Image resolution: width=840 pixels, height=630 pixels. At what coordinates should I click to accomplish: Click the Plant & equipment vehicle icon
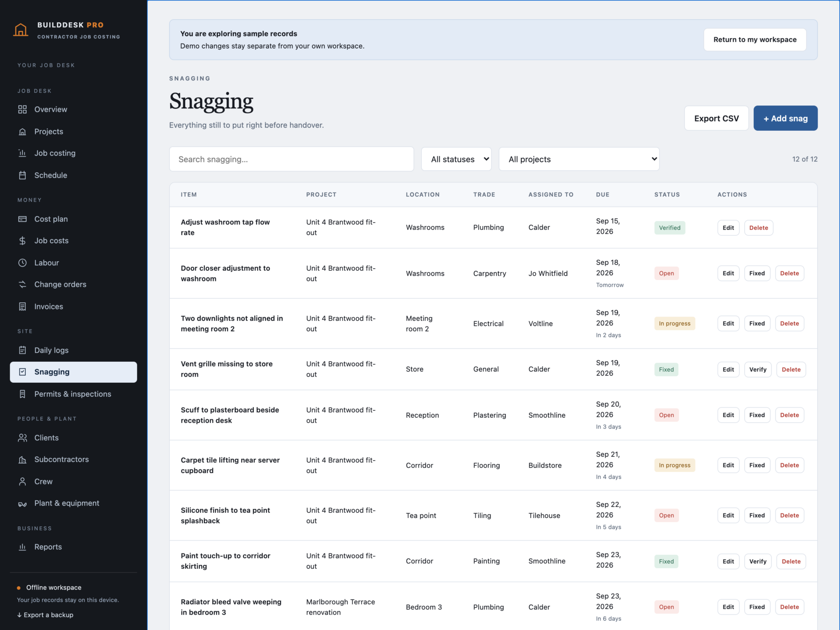click(x=22, y=504)
